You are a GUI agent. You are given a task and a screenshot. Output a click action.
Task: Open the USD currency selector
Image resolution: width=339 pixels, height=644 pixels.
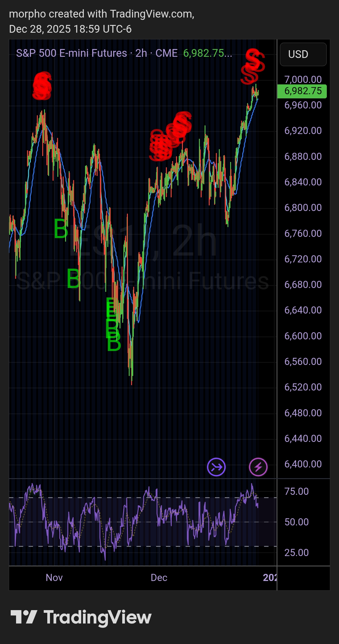[x=303, y=54]
